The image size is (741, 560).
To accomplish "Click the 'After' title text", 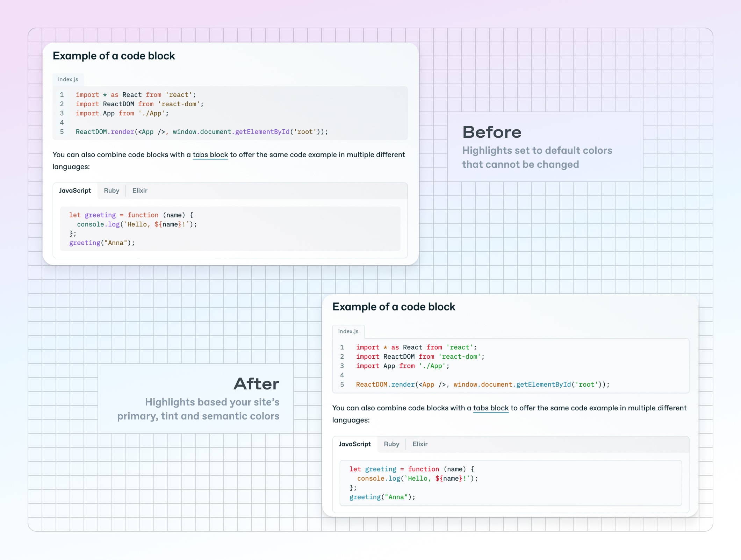I will 257,384.
